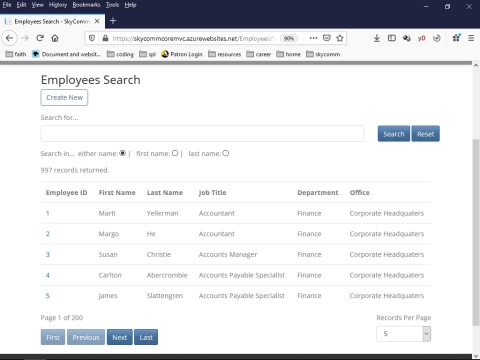Open the Help menu

(x=130, y=5)
